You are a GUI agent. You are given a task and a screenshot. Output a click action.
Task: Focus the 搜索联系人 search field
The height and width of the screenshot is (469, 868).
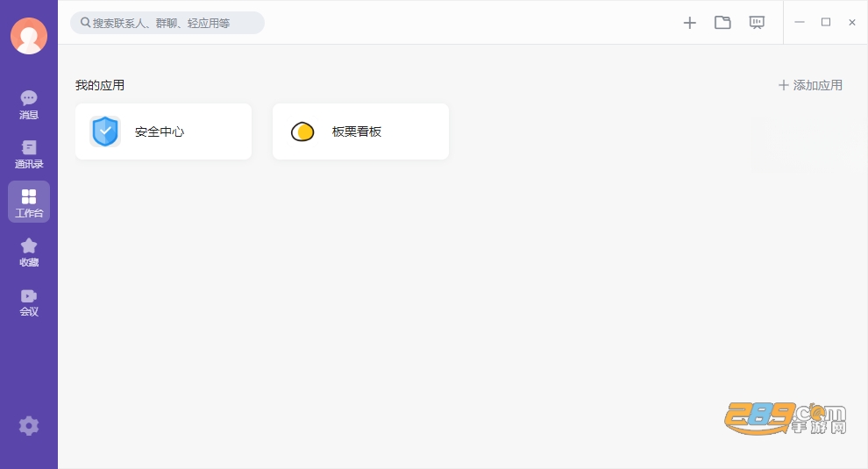(x=167, y=23)
